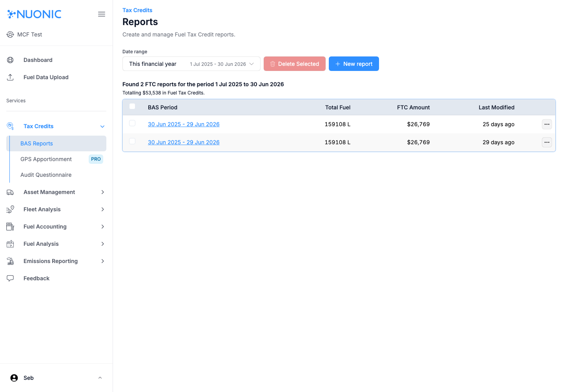Select the Dashboard globe icon

(10, 60)
